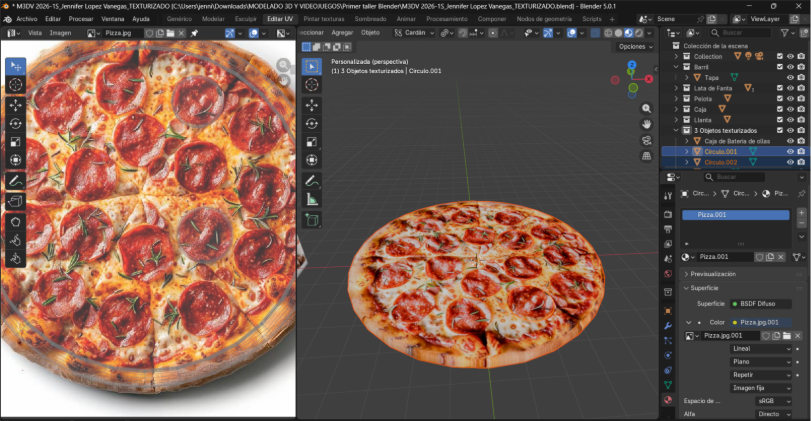The height and width of the screenshot is (421, 811).
Task: Collapse the Barril collection
Action: (x=676, y=67)
